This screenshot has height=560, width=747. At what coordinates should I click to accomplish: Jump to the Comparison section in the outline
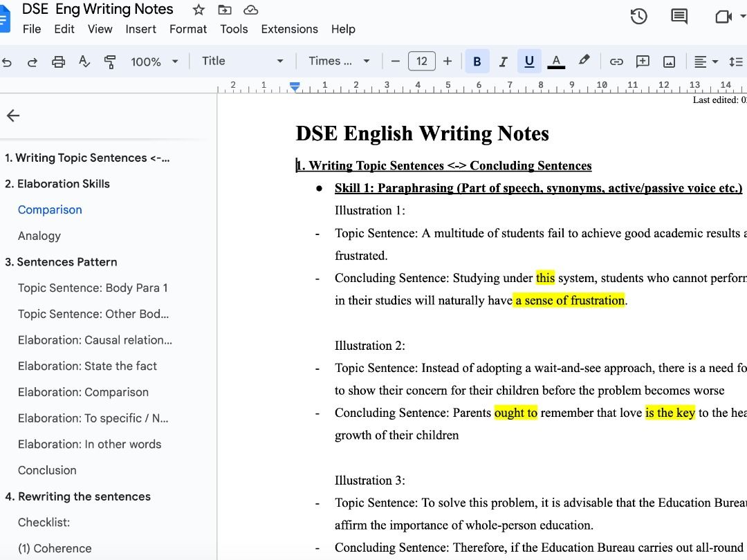(50, 209)
